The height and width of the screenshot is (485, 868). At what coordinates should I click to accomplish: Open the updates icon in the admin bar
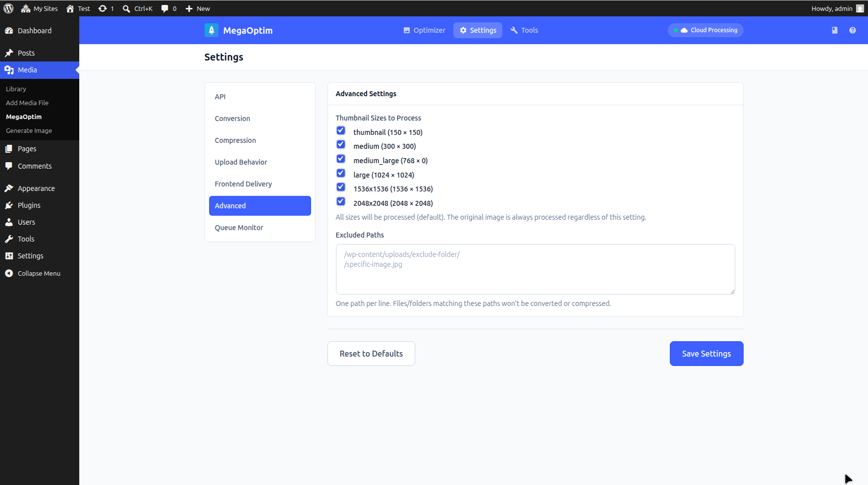click(x=106, y=8)
